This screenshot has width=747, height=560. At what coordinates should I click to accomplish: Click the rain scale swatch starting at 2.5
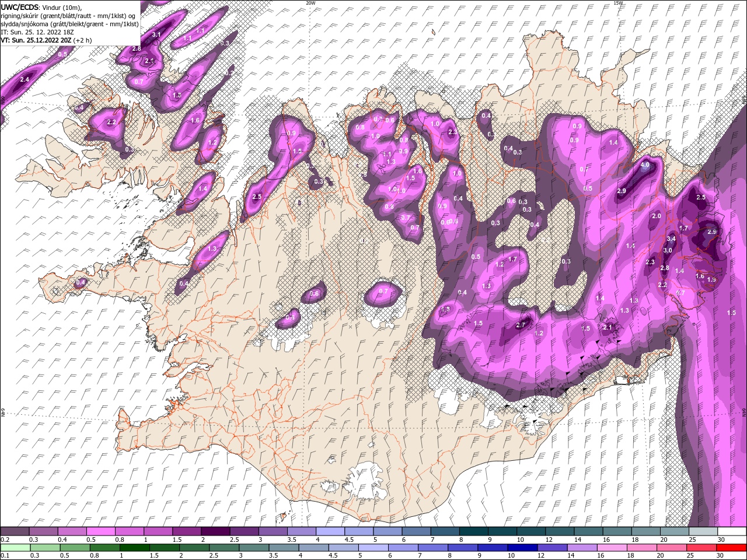coord(224,548)
